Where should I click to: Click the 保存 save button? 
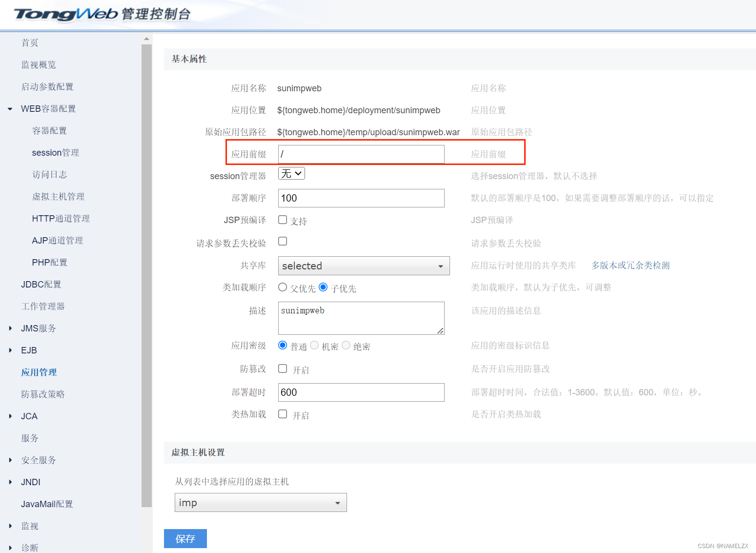(185, 538)
